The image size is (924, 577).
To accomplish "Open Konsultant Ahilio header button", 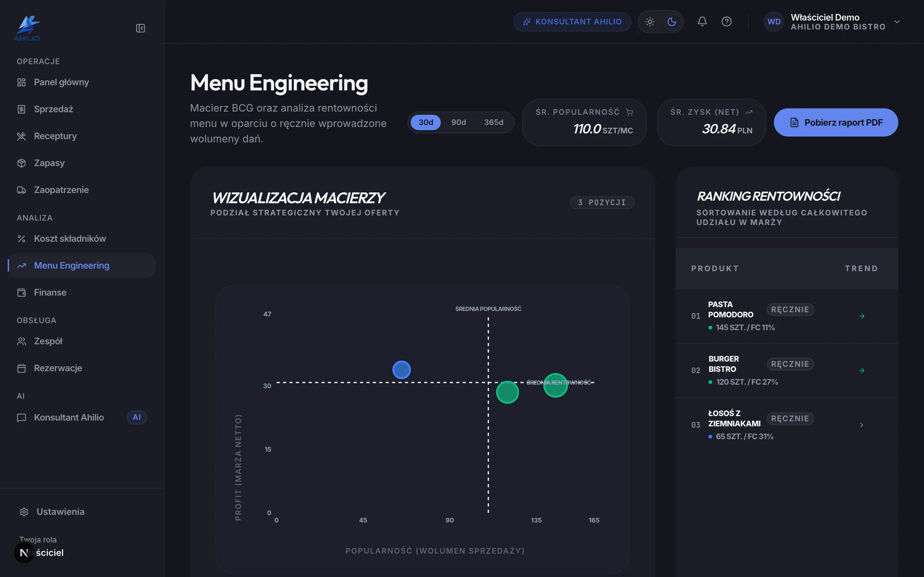I will tap(572, 22).
